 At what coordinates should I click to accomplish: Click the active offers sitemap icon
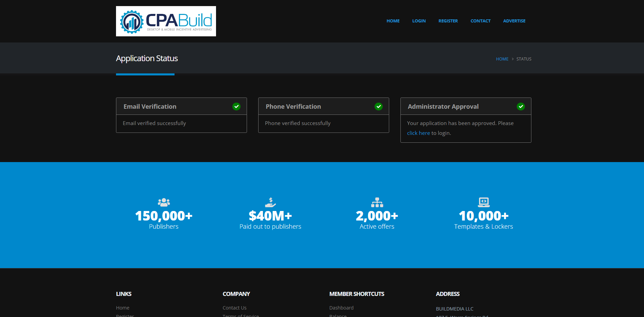[x=377, y=202]
